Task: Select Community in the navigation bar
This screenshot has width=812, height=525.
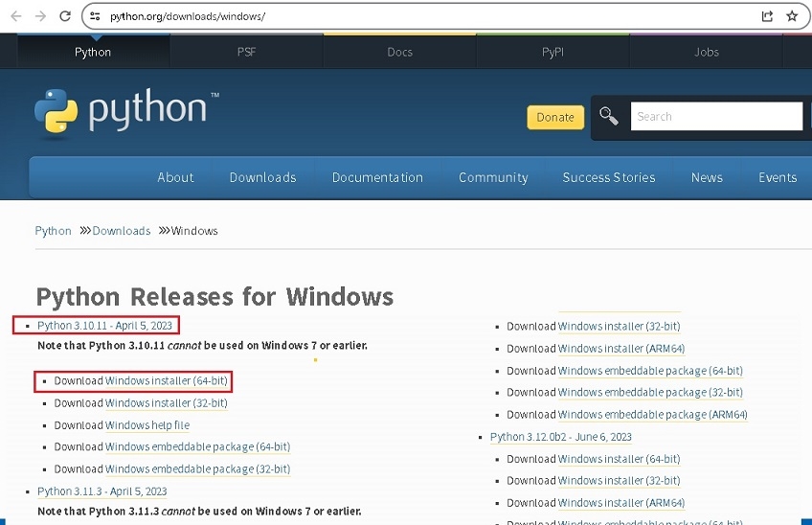Action: pyautogui.click(x=493, y=177)
